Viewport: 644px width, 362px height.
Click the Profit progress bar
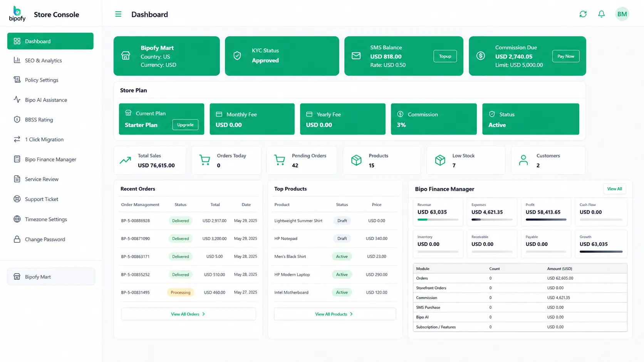(546, 220)
